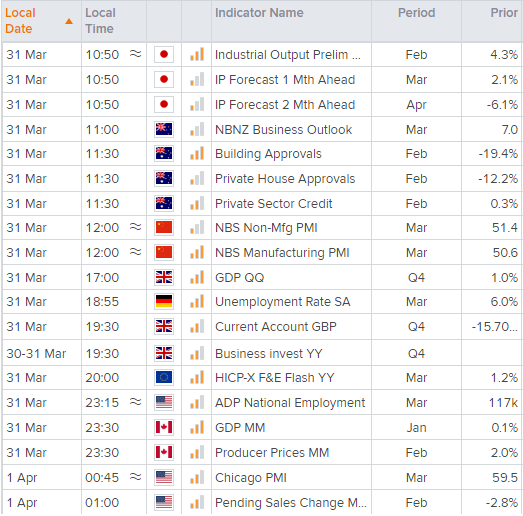Select the Business invest YY row

(262, 353)
